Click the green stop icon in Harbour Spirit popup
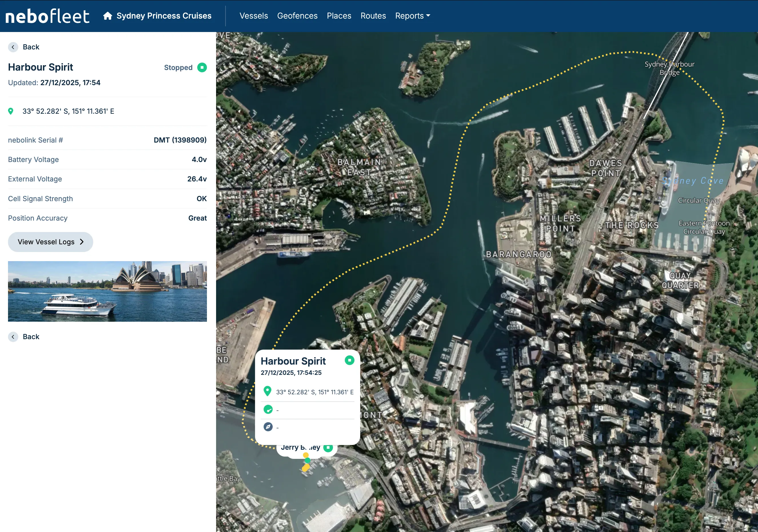This screenshot has width=758, height=532. pyautogui.click(x=349, y=360)
